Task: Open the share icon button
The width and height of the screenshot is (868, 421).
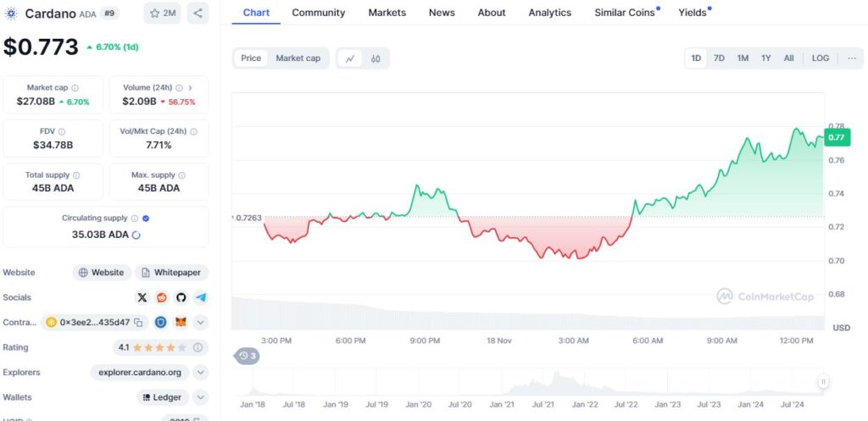Action: 198,14
